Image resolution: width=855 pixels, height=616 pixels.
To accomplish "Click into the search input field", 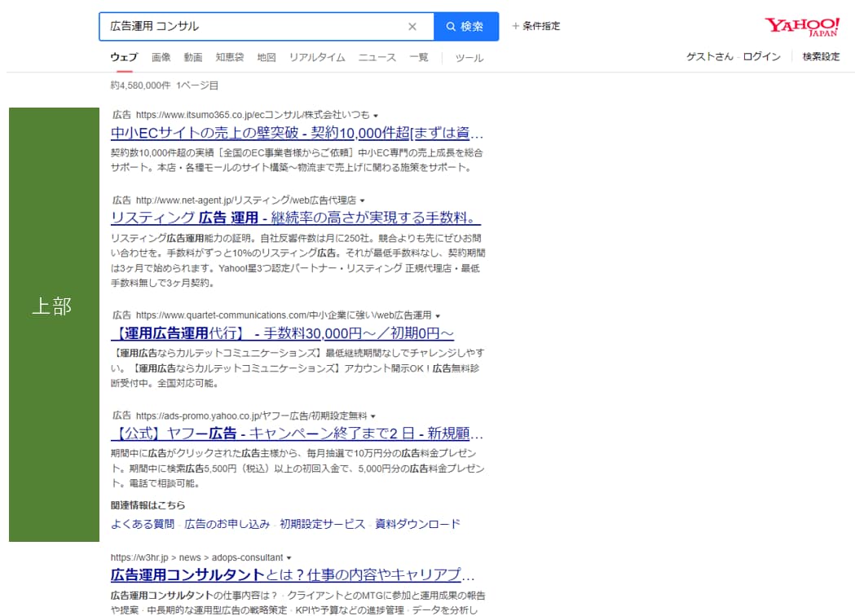I will pos(253,27).
